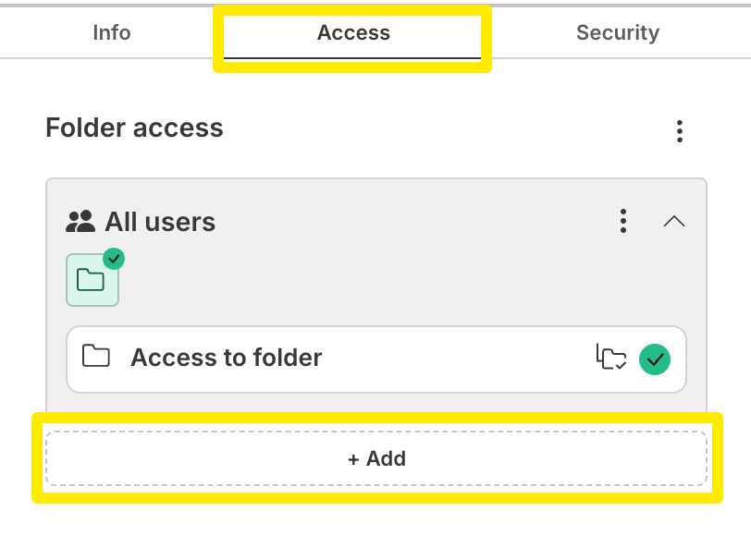Open the Security tab
Image resolution: width=751 pixels, height=560 pixels.
pyautogui.click(x=617, y=33)
